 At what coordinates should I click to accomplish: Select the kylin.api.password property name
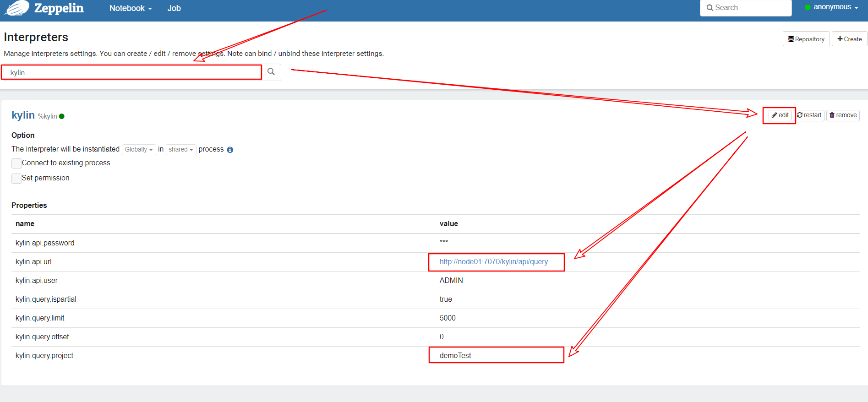(45, 243)
